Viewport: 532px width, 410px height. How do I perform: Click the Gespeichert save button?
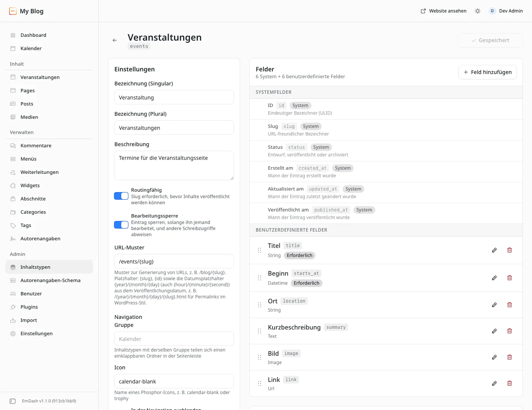pos(490,40)
